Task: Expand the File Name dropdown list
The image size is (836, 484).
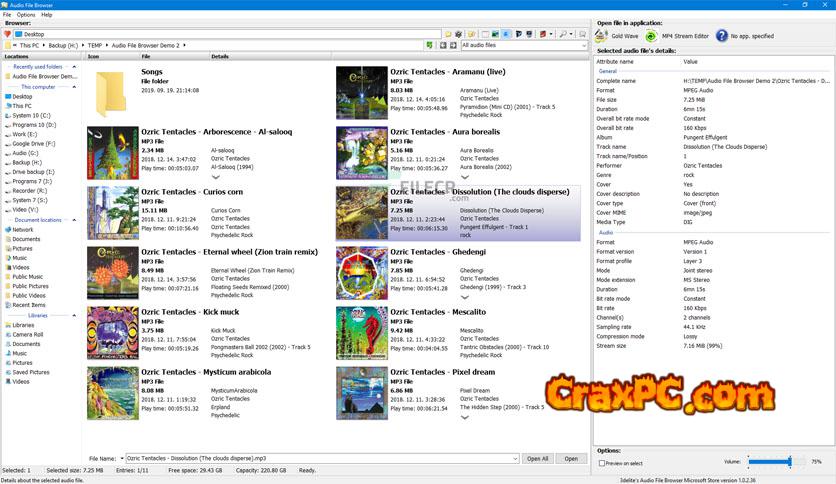Action: pyautogui.click(x=514, y=459)
